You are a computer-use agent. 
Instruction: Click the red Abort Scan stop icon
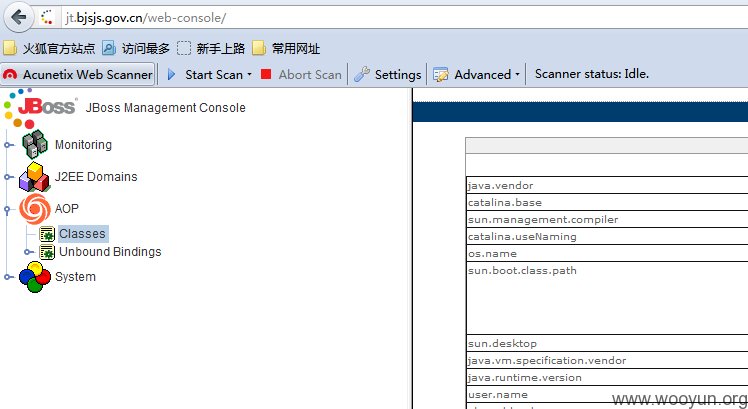(266, 74)
